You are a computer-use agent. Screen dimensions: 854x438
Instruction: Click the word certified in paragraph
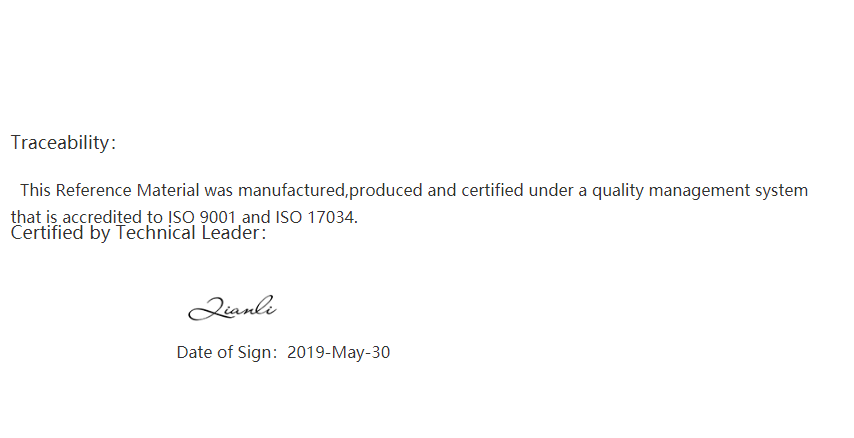coord(492,190)
